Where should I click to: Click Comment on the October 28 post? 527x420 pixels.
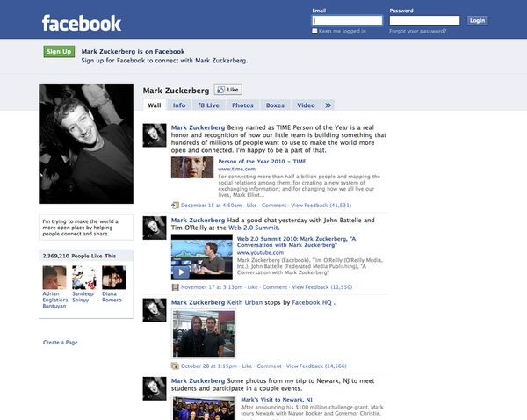click(270, 366)
